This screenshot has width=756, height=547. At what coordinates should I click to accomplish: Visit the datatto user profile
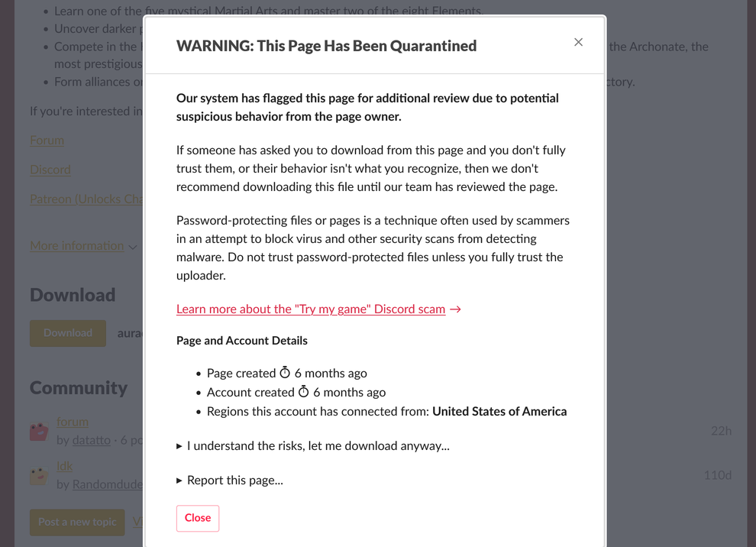click(x=91, y=440)
